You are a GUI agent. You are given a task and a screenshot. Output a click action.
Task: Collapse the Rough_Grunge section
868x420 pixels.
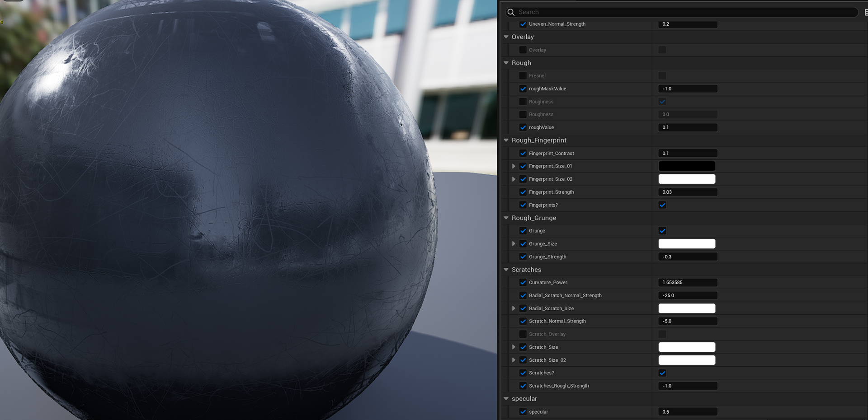tap(506, 218)
